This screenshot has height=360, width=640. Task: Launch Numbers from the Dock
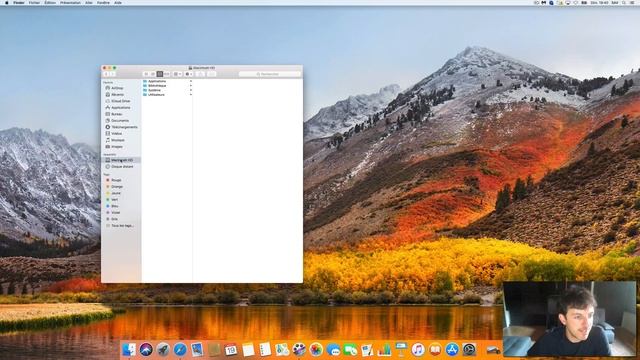[384, 349]
